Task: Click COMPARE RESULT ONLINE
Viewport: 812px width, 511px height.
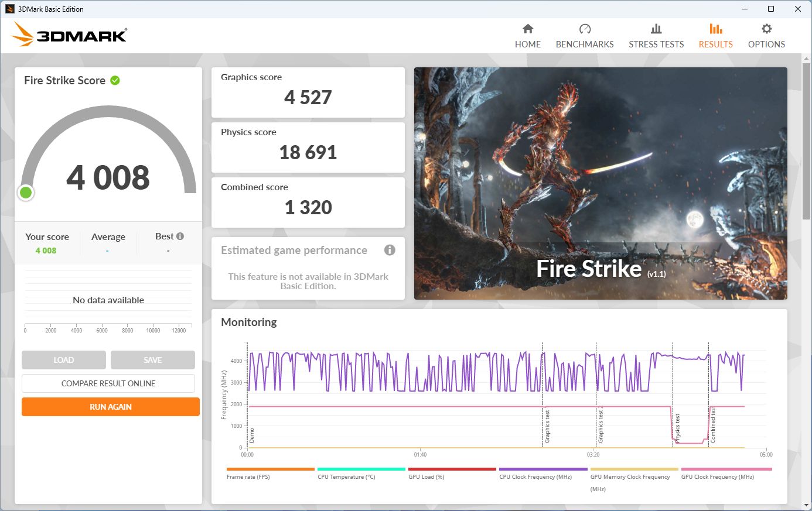Action: (x=108, y=383)
